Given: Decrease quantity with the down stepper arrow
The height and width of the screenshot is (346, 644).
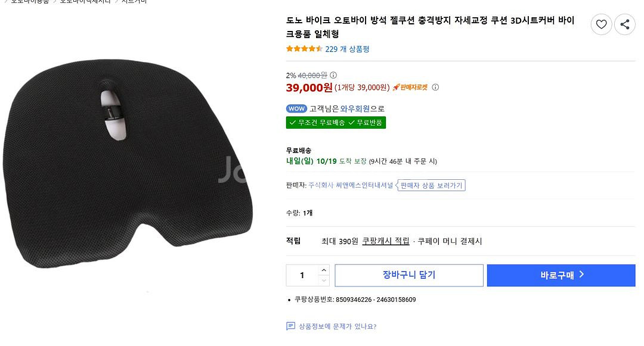Looking at the screenshot, I should click(323, 280).
